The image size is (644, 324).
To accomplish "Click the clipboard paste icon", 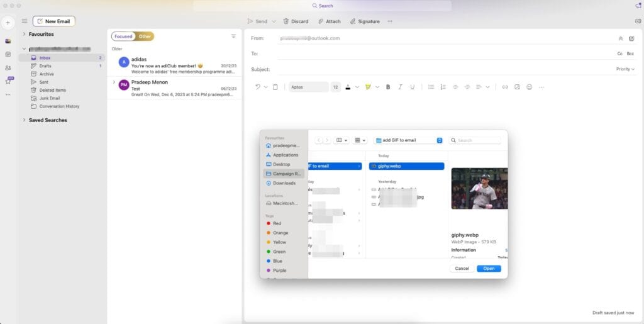I will (275, 87).
